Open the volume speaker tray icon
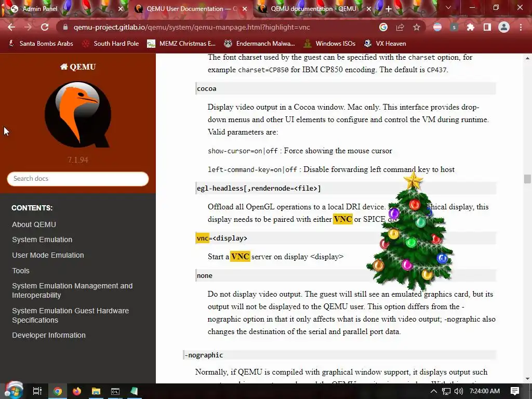The height and width of the screenshot is (399, 532). coord(458,391)
